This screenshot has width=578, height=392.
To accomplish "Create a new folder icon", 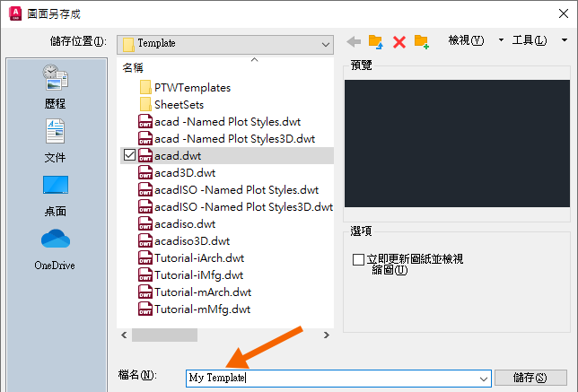I will [x=422, y=41].
